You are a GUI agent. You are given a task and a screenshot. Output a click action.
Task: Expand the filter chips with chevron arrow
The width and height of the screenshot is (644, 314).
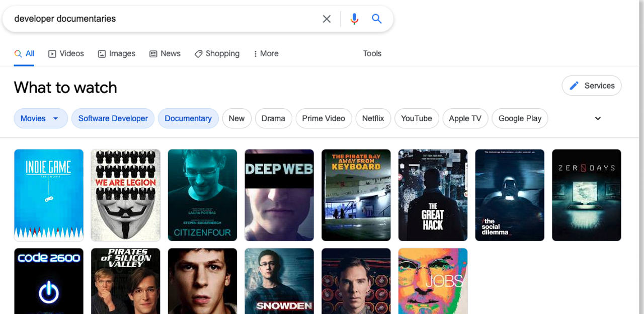(598, 118)
